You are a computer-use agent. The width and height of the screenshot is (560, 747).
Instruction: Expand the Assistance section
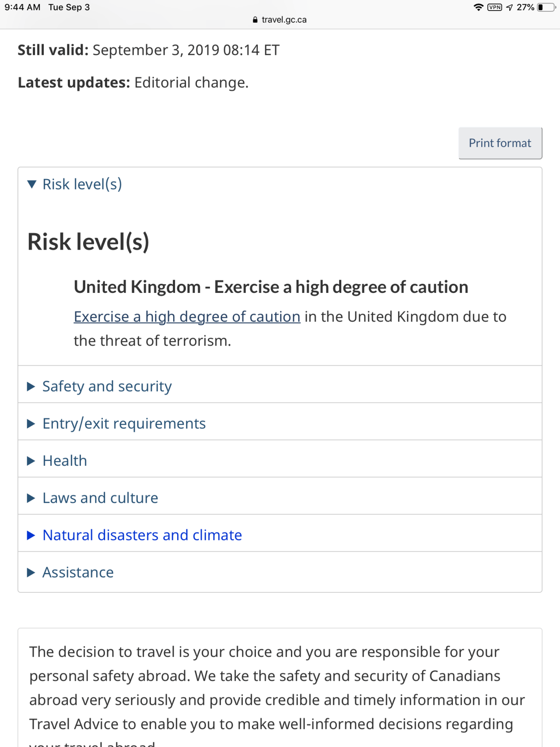point(78,572)
